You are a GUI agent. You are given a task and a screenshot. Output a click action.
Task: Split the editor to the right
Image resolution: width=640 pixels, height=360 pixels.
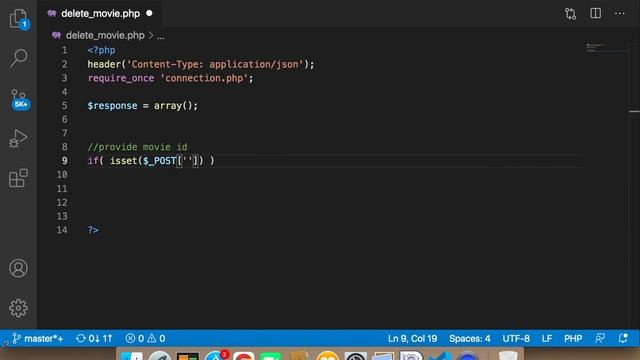pos(596,13)
